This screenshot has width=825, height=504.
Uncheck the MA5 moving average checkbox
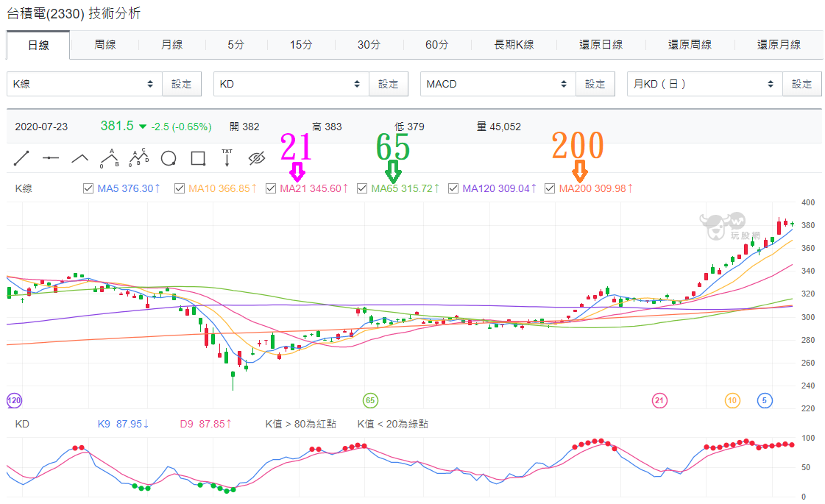[88, 188]
